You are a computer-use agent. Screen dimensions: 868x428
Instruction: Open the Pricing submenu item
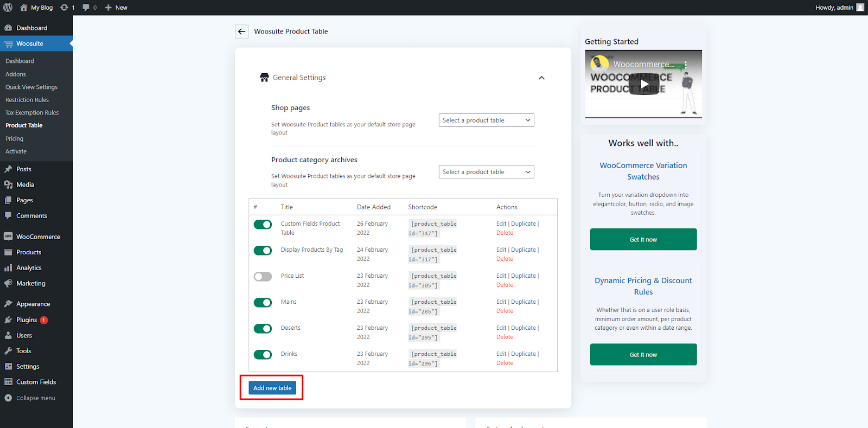click(15, 139)
